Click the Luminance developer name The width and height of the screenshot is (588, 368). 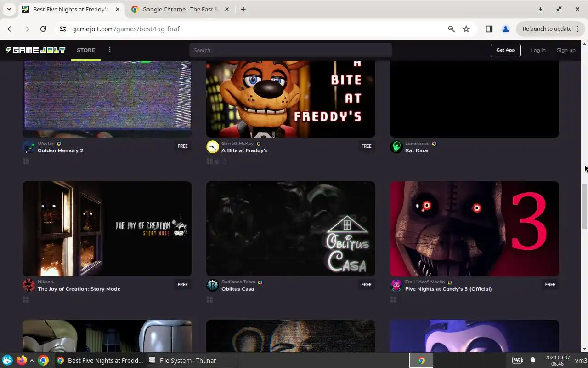point(417,144)
